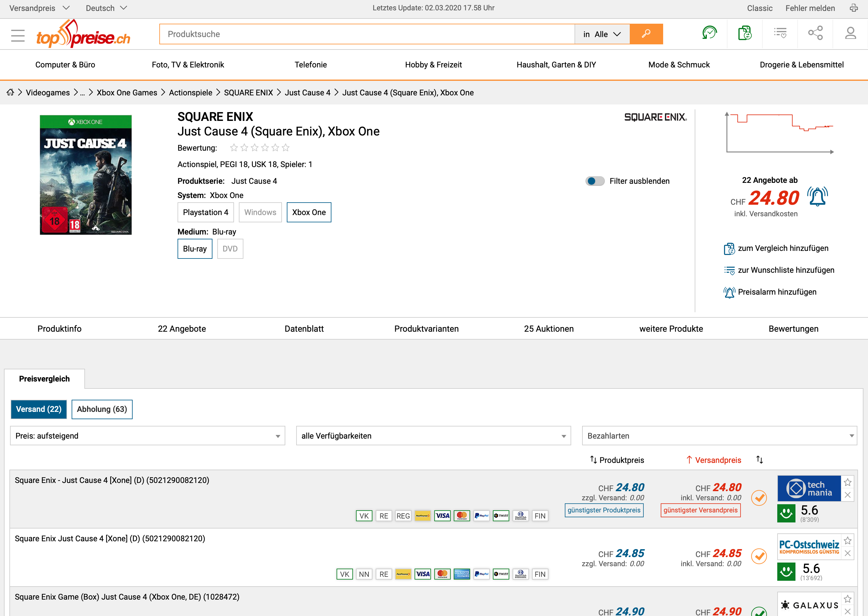
Task: Toggle orange checkmark on techmania offer
Action: pos(759,498)
